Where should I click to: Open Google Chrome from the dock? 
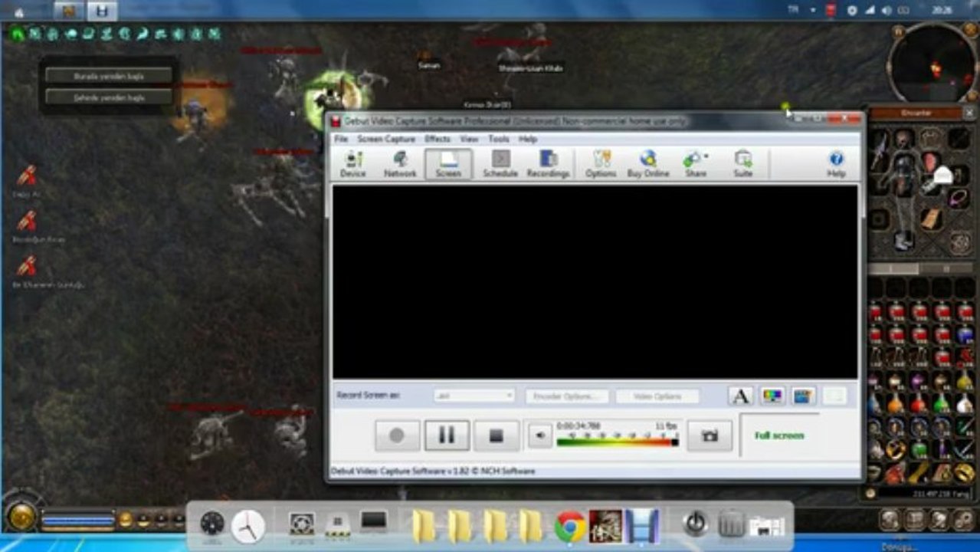pos(570,527)
